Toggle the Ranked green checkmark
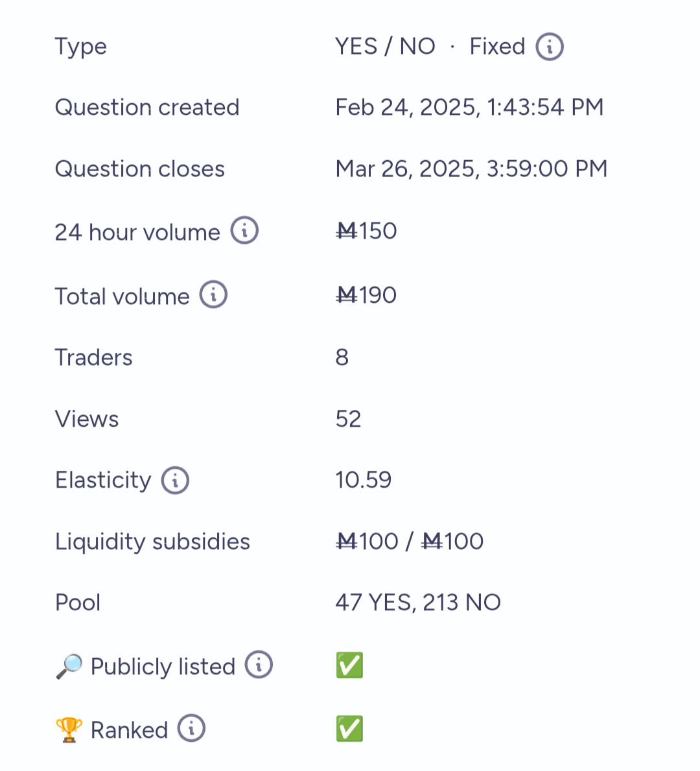The width and height of the screenshot is (700, 771). coord(349,729)
